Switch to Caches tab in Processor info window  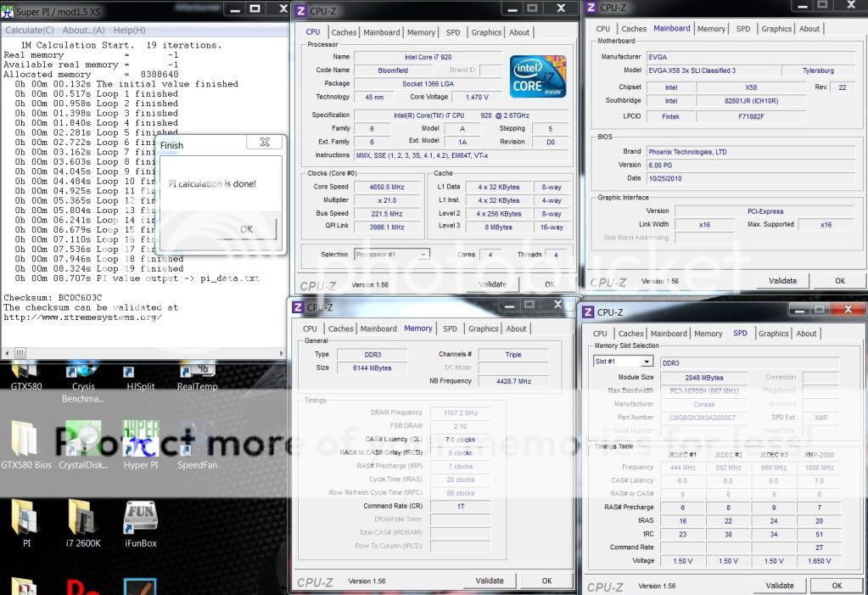(x=344, y=32)
